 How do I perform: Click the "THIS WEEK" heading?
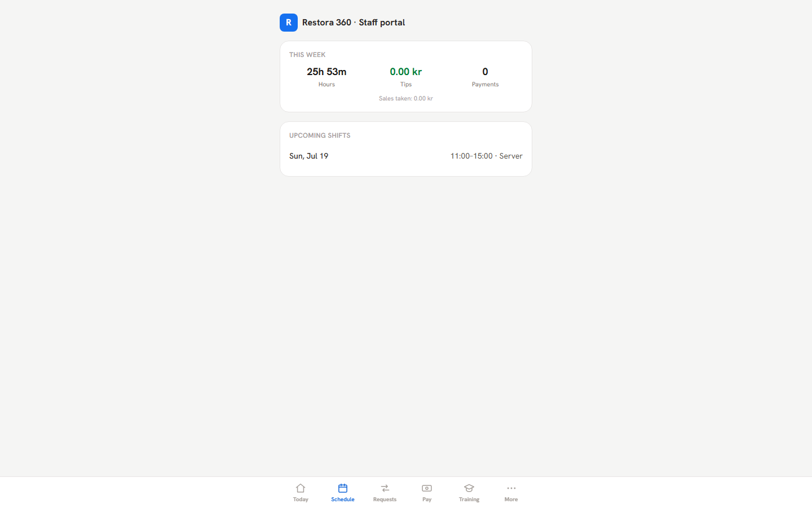pyautogui.click(x=307, y=55)
